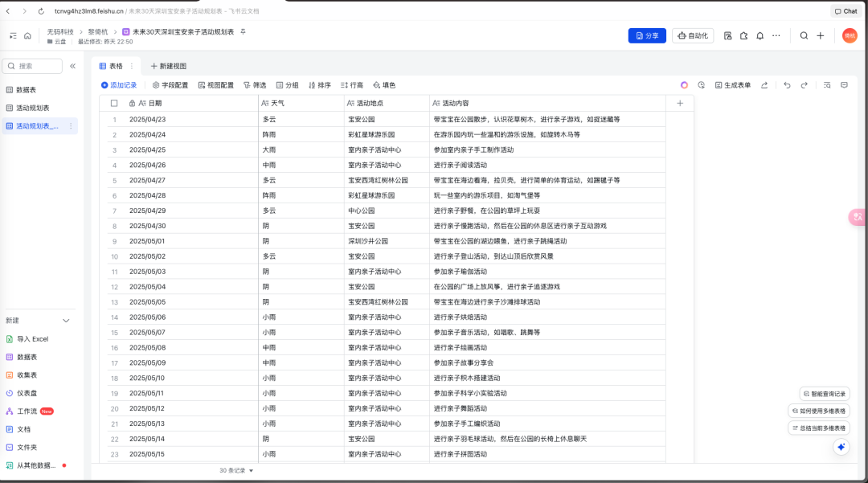The height and width of the screenshot is (483, 868).
Task: Click the blue 分享 share button
Action: (x=647, y=35)
